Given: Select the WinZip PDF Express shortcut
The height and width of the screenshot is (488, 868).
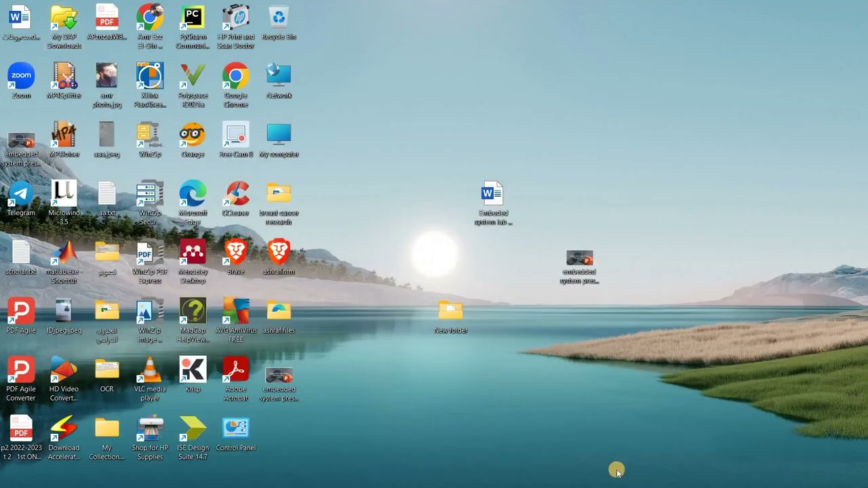Looking at the screenshot, I should 150,262.
